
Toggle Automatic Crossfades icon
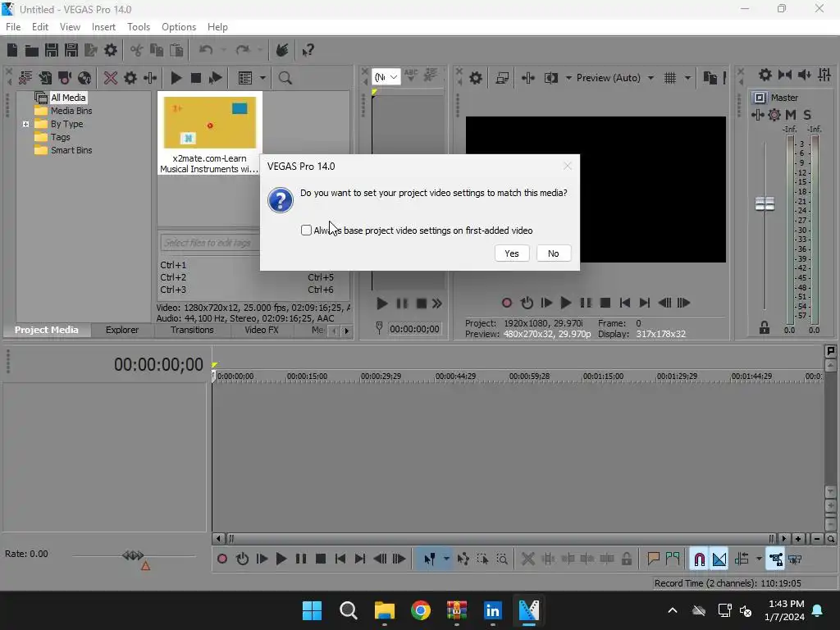(719, 559)
